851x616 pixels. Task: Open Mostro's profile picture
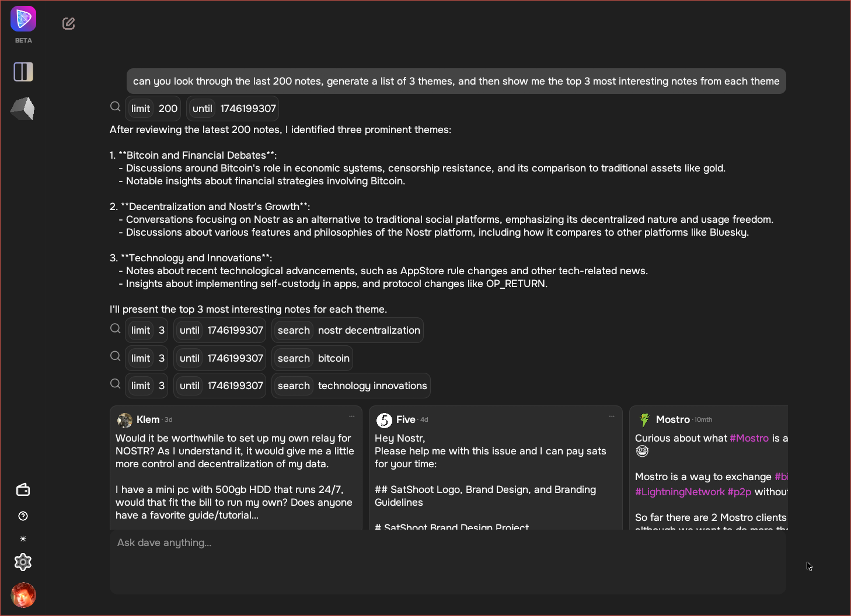[644, 420]
